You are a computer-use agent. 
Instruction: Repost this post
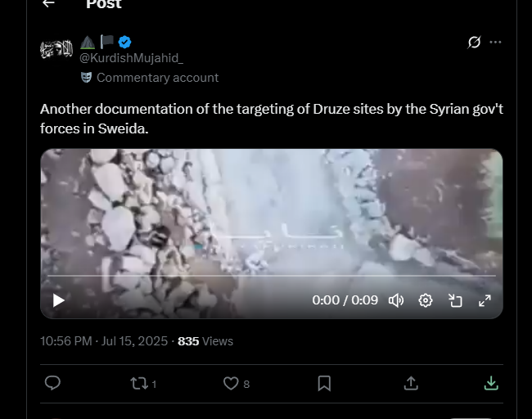tap(139, 383)
